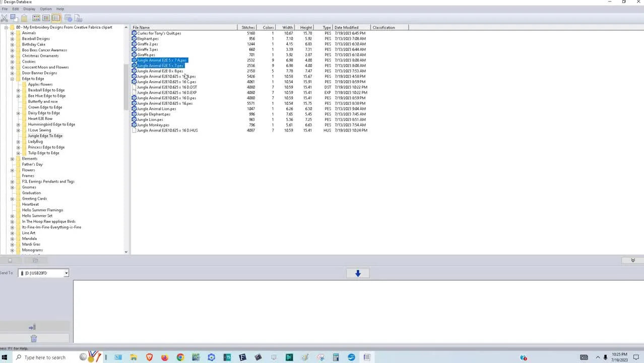This screenshot has height=363, width=644.
Task: Select the Jungle Monkey.pes file
Action: [x=153, y=125]
